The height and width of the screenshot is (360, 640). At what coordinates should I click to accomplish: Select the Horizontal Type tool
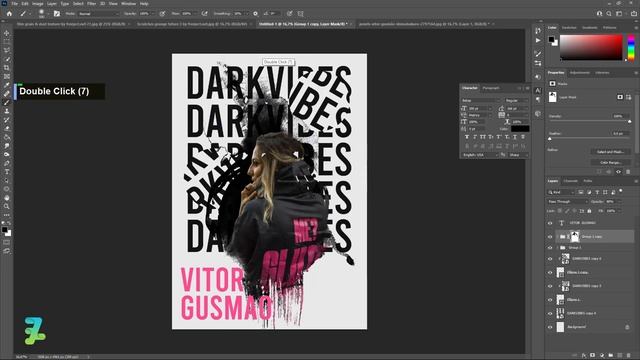pos(7,172)
